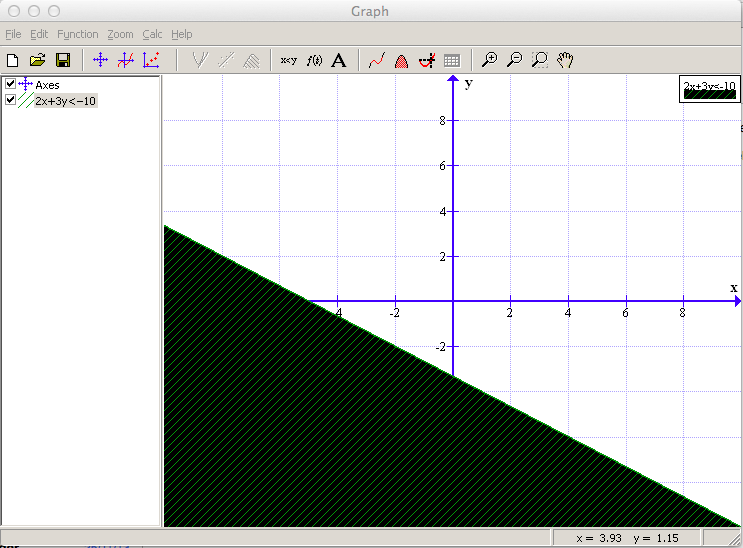This screenshot has height=548, width=743.
Task: Open the Help menu
Action: [181, 34]
